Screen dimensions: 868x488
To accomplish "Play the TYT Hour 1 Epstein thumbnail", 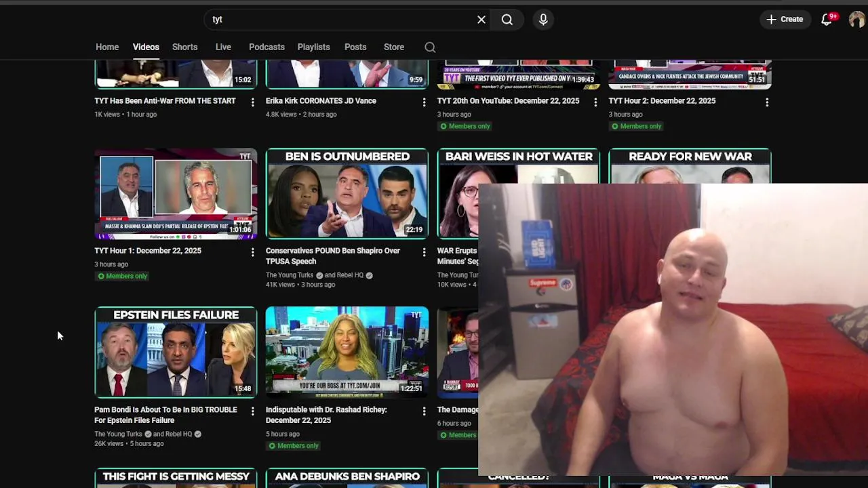I will click(176, 194).
